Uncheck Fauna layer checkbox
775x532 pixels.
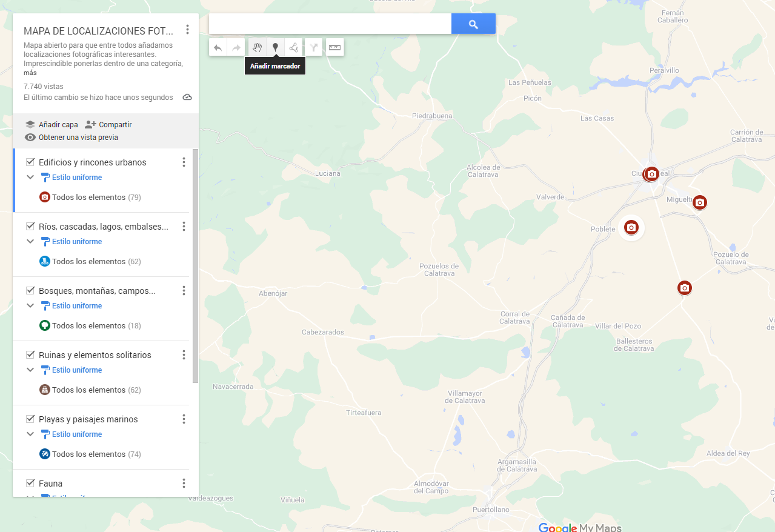point(30,483)
